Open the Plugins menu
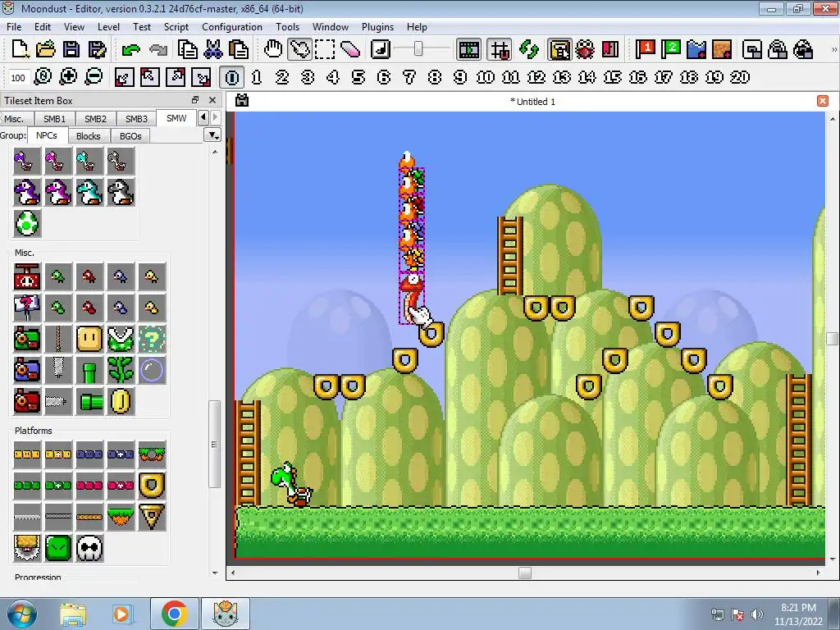The image size is (840, 630). pyautogui.click(x=377, y=27)
